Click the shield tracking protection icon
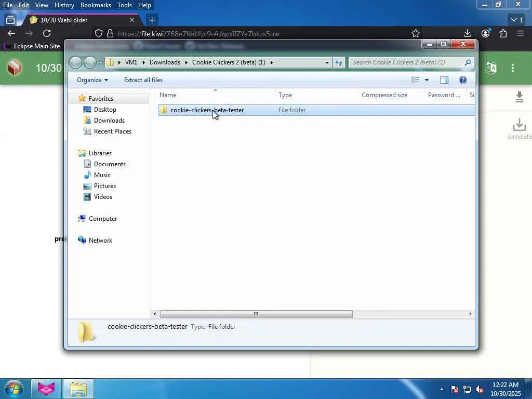 [98, 33]
